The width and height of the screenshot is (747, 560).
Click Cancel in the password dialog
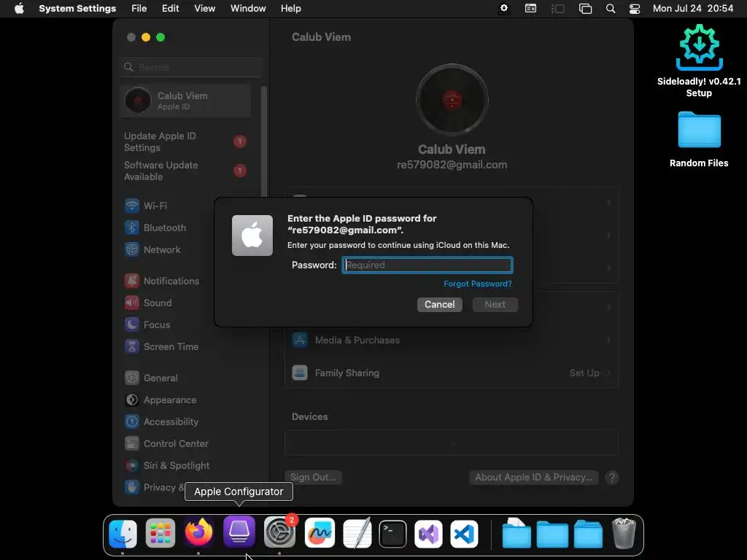click(440, 305)
